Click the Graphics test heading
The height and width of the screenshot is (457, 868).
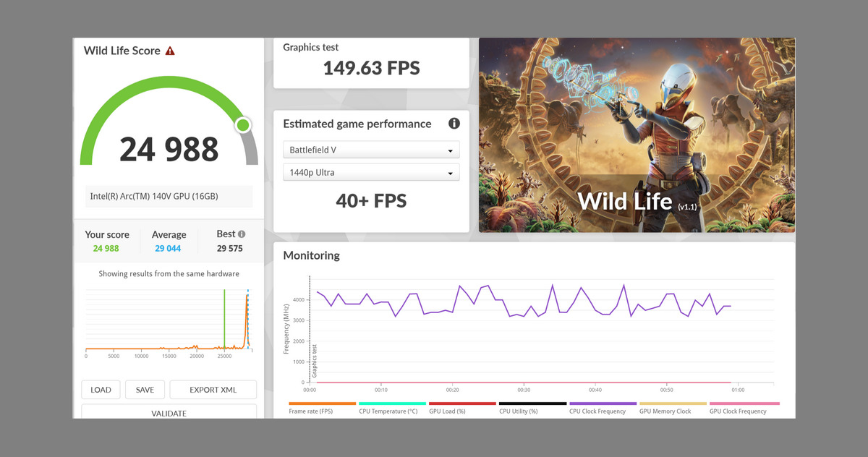(x=311, y=48)
